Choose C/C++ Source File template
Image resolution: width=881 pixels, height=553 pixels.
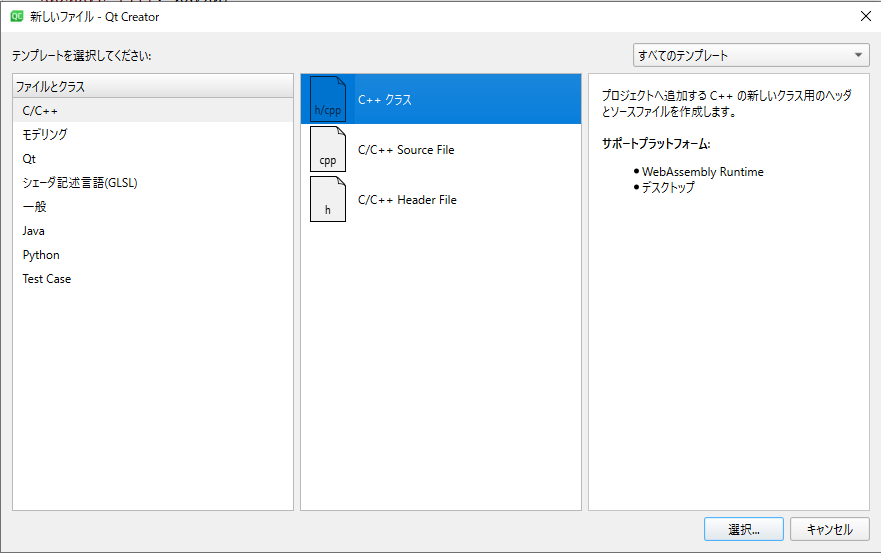(x=406, y=150)
